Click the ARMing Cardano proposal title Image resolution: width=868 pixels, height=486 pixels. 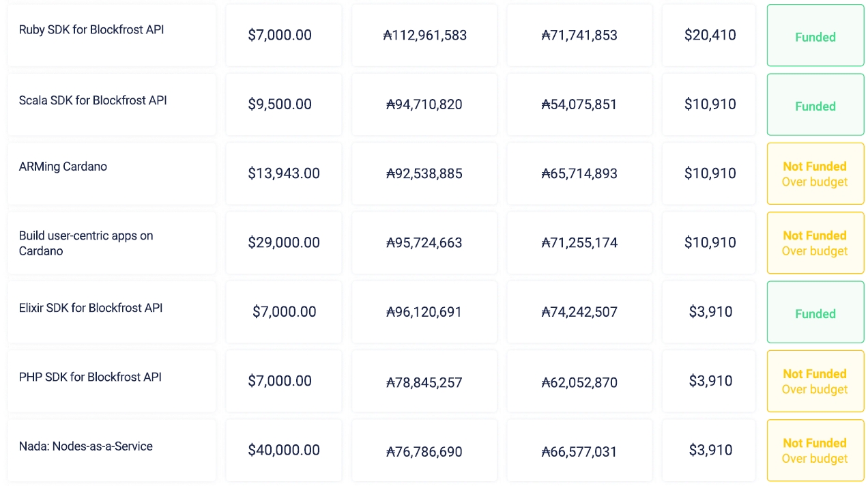63,167
